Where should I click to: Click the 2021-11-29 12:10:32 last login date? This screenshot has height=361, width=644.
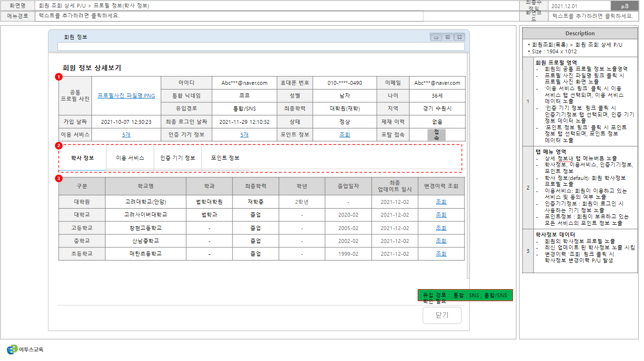tap(244, 122)
